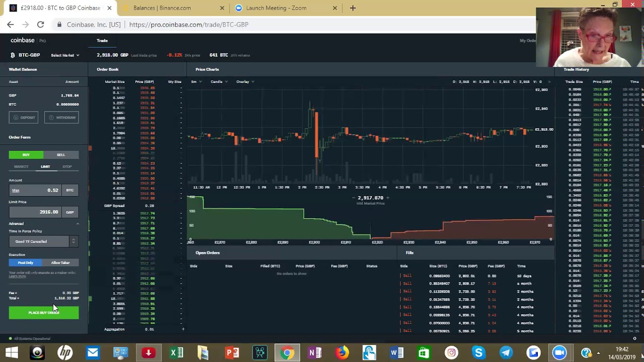The height and width of the screenshot is (362, 644).
Task: Open Good Til Cancelled policy dropdown
Action: (44, 241)
